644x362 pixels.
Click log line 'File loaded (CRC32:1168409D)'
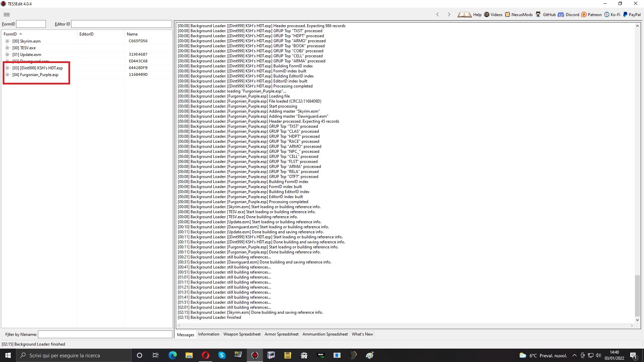(249, 102)
